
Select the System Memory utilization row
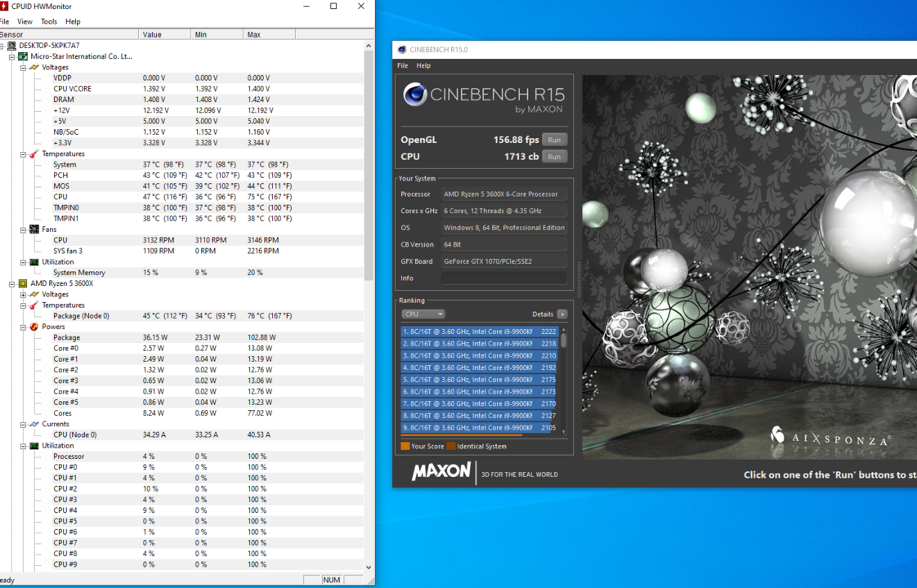pyautogui.click(x=181, y=273)
